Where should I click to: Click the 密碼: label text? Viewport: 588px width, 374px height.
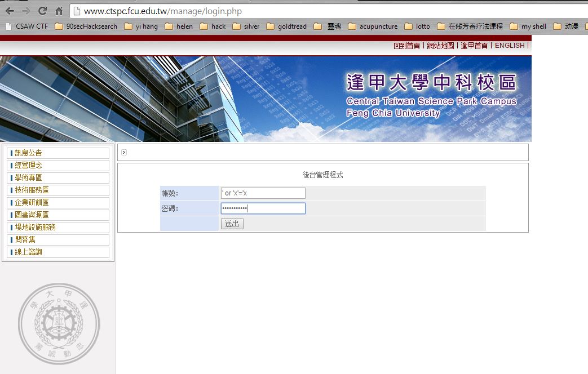tap(170, 208)
